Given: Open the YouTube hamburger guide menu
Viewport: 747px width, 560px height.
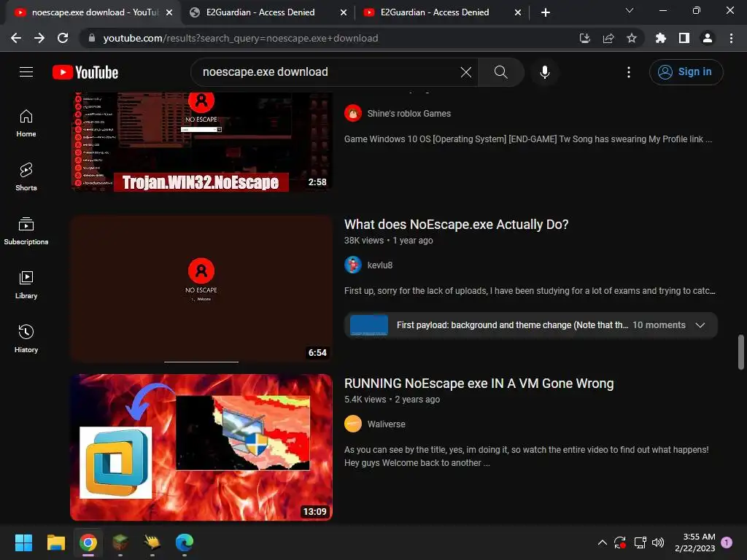Looking at the screenshot, I should click(26, 72).
